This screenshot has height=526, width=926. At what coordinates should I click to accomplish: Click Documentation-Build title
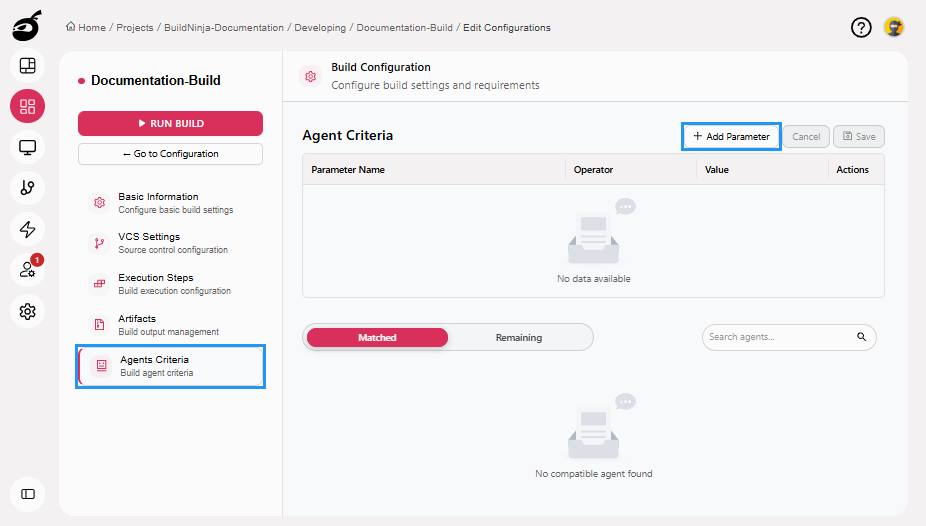coord(156,80)
